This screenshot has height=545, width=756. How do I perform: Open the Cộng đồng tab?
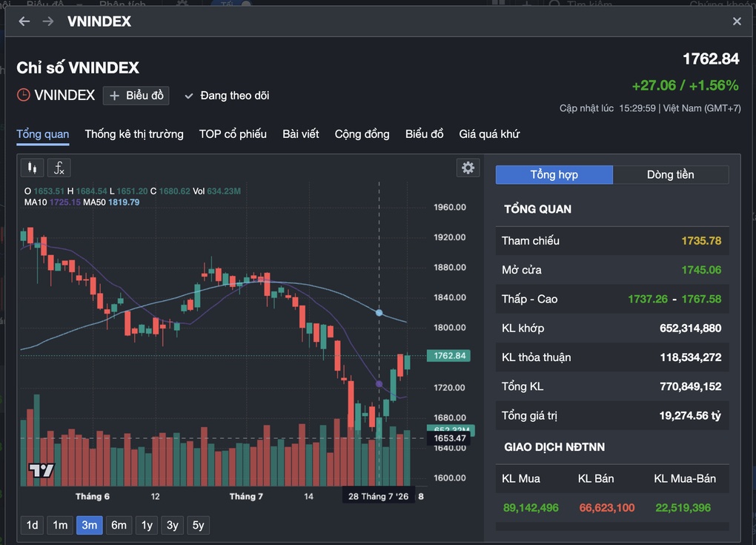click(x=362, y=134)
